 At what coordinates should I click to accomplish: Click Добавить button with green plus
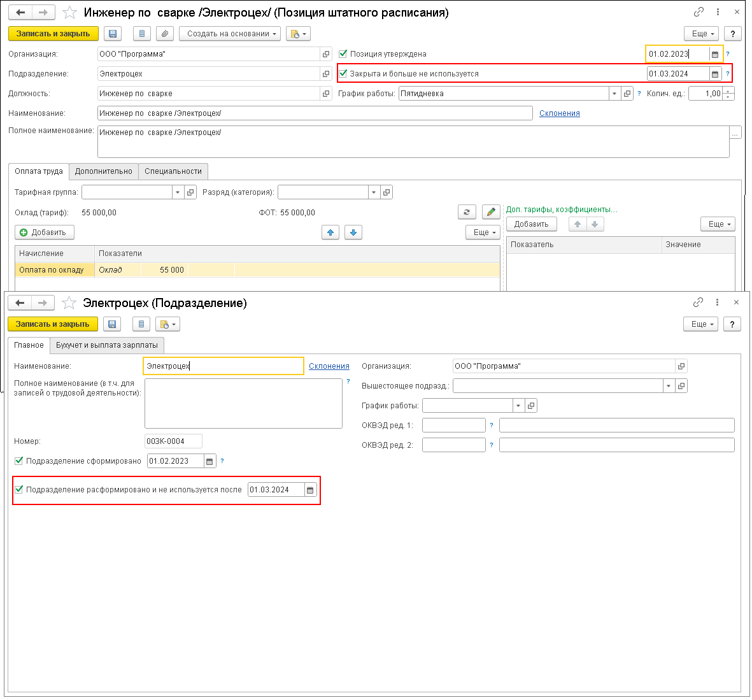45,232
